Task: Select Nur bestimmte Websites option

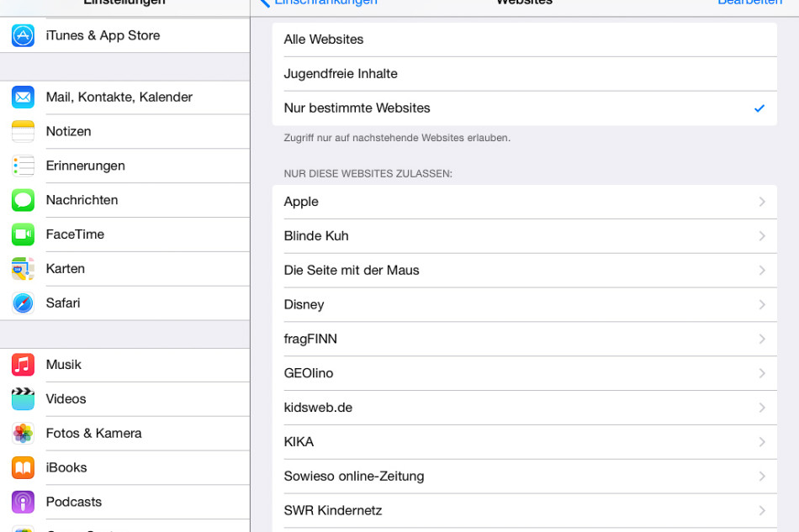Action: (x=524, y=108)
